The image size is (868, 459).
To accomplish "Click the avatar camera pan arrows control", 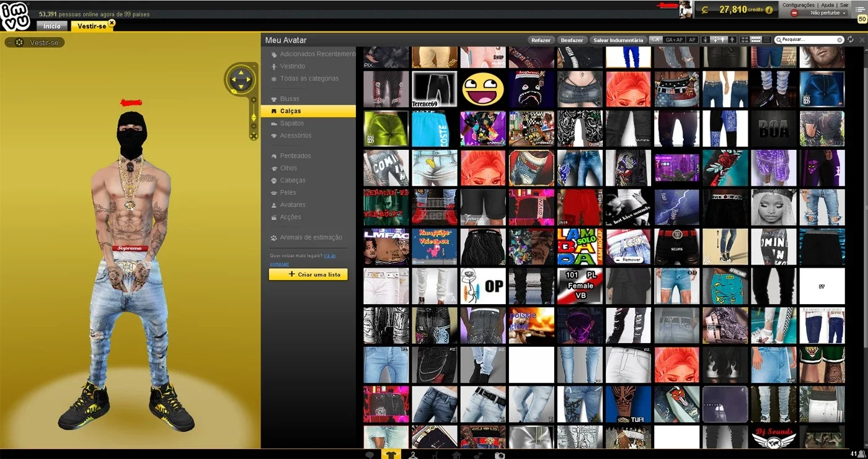I will click(241, 79).
